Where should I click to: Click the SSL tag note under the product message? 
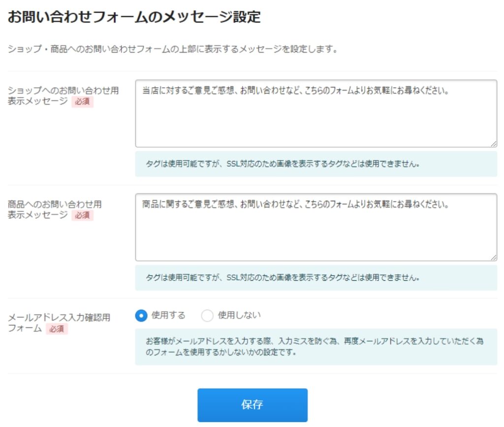[x=283, y=278]
